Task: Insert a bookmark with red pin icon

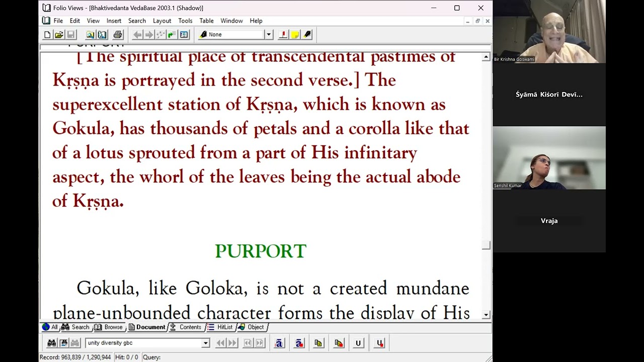Action: click(283, 35)
